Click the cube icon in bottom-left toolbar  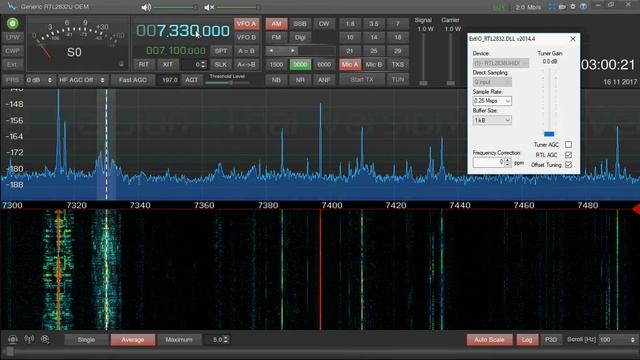(45, 339)
